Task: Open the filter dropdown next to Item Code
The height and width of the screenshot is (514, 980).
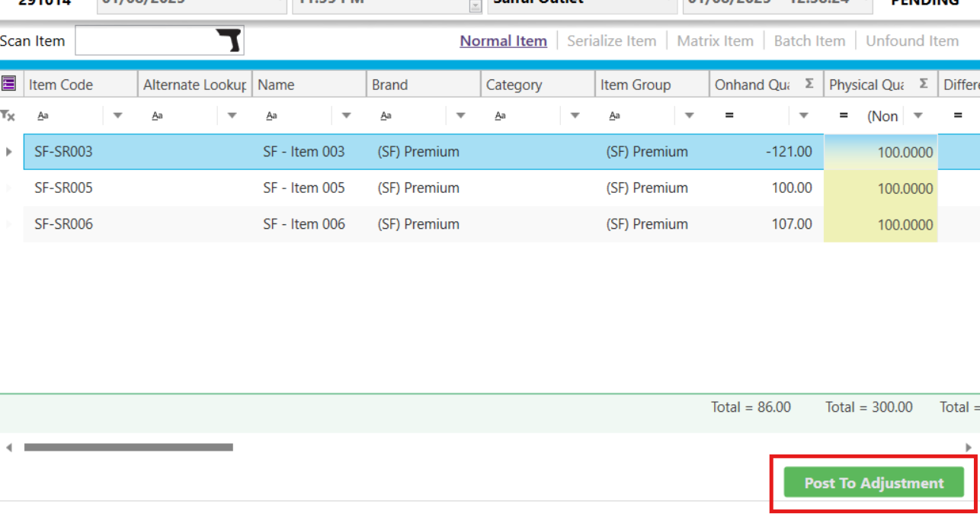Action: pos(118,115)
